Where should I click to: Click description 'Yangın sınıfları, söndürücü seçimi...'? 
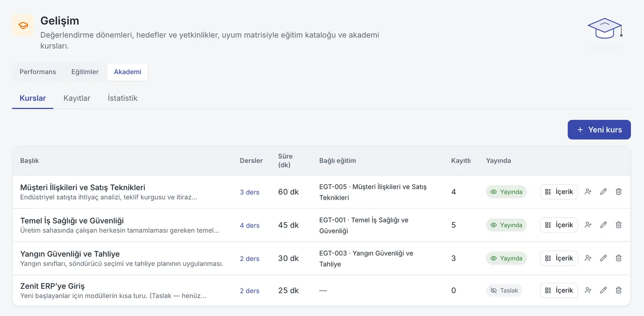(121, 264)
